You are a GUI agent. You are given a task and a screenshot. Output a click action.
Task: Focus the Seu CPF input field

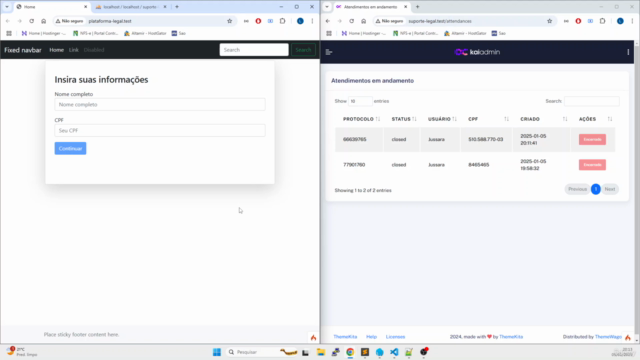coord(160,131)
